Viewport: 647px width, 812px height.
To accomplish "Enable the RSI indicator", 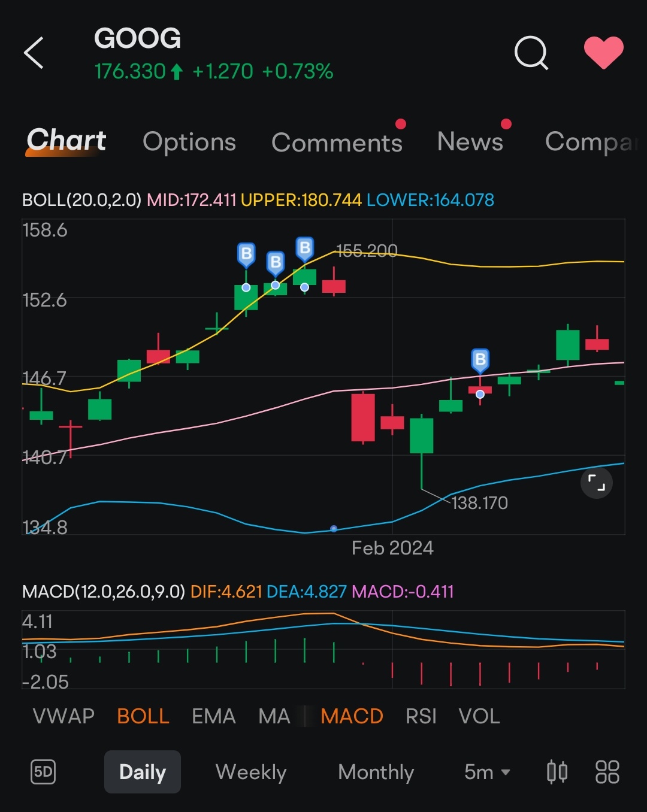I will pos(421,716).
